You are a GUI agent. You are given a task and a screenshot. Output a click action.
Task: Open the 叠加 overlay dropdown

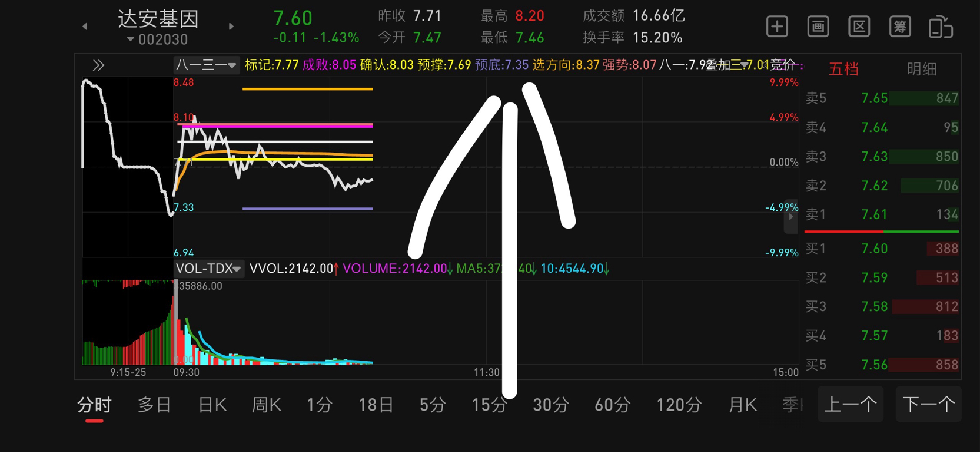coord(727,65)
